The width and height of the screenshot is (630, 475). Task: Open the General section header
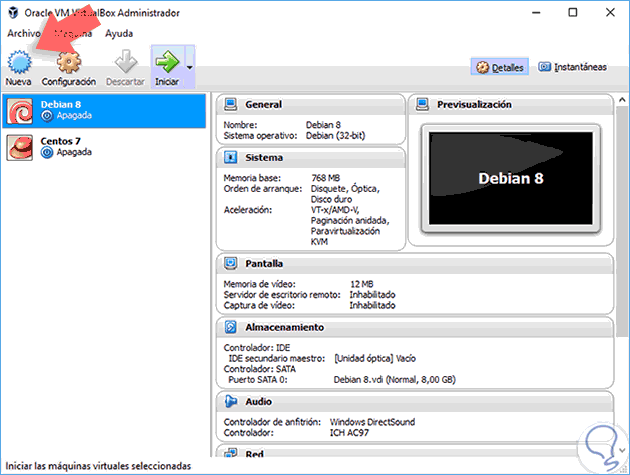(x=311, y=104)
